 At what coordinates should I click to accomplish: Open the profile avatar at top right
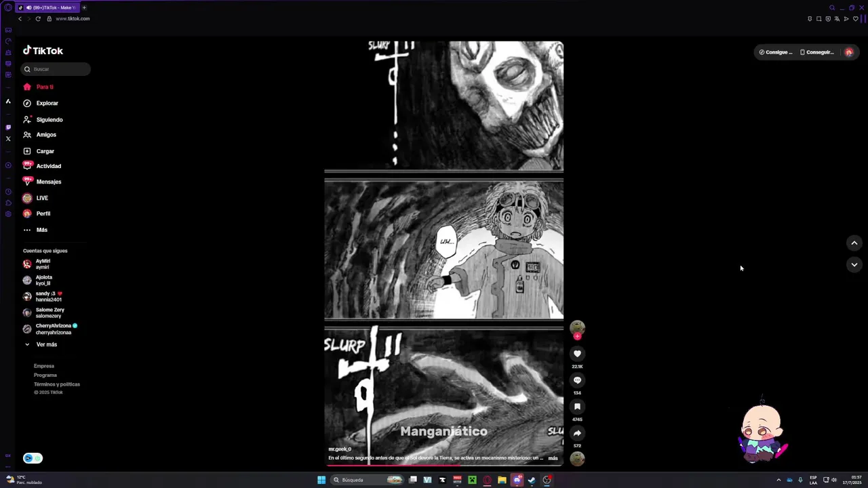click(x=848, y=52)
